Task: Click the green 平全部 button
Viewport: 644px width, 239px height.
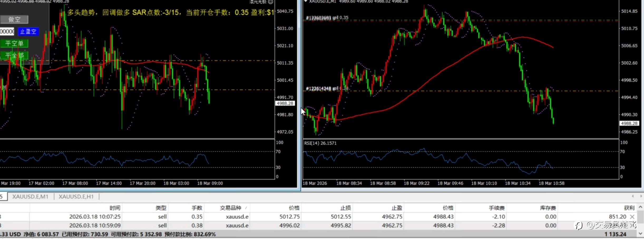Action: pos(14,55)
